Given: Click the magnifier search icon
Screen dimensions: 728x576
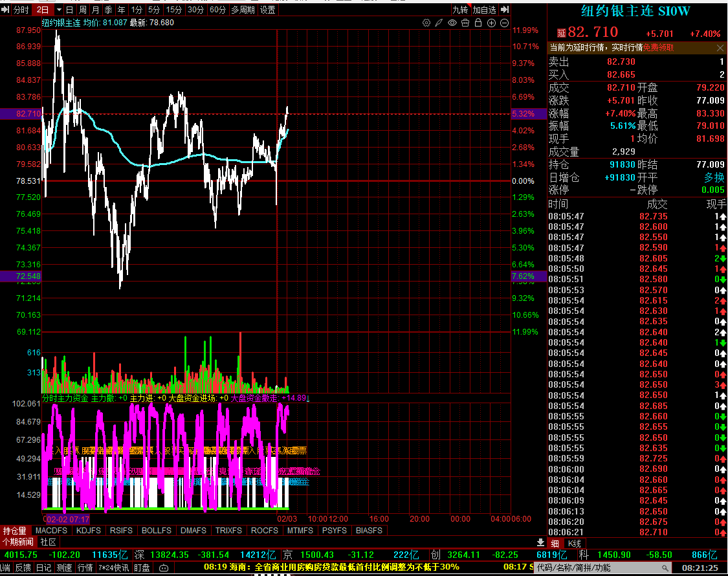Looking at the screenshot, I should pos(665,568).
